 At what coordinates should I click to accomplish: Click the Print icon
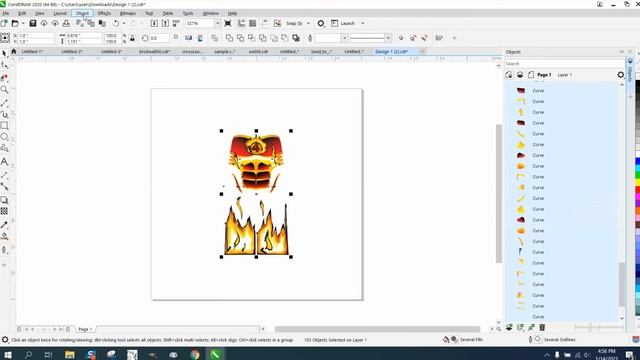[x=66, y=23]
